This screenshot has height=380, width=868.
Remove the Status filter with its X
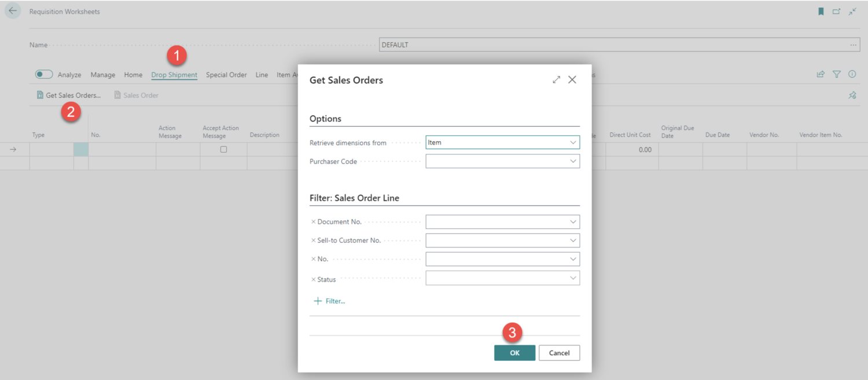pos(314,279)
